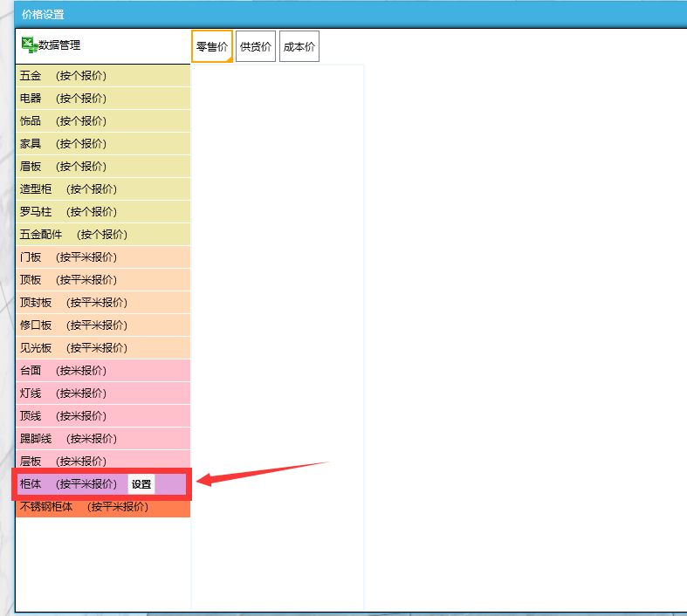Viewport: 687px width, 616px height.
Task: Select the 造型柜 (按个报价) row
Action: click(x=103, y=189)
